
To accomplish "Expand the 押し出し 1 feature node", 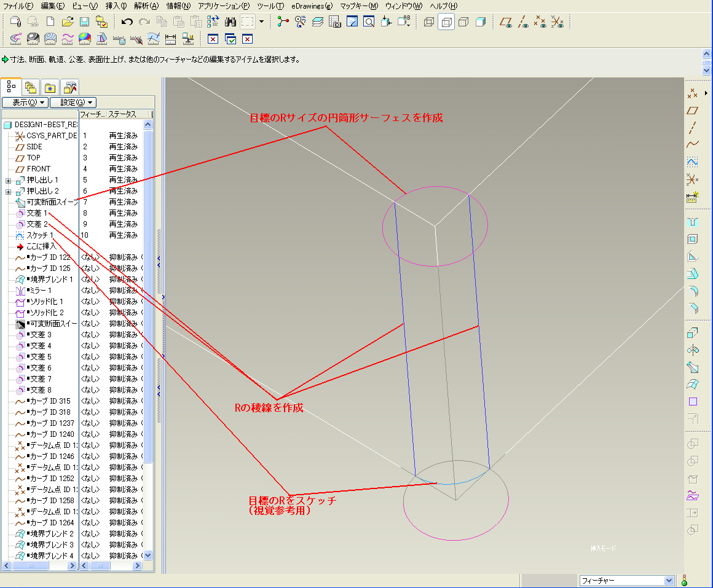I will (x=8, y=180).
